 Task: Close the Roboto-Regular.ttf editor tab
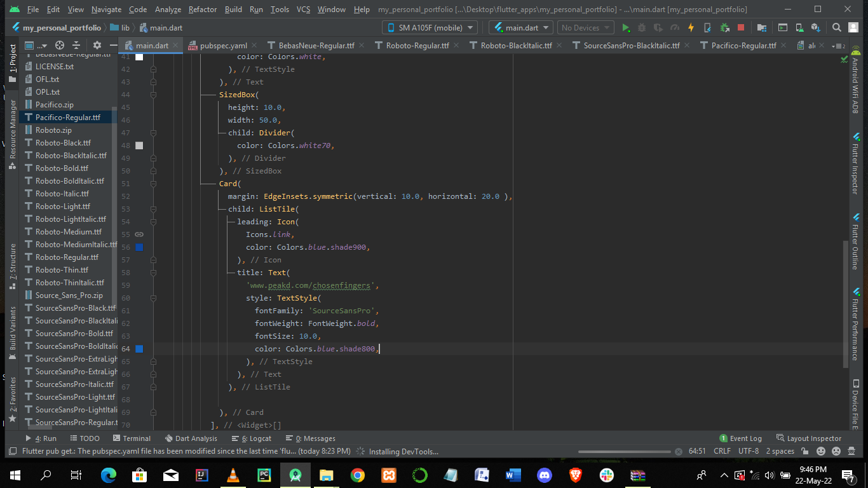456,46
